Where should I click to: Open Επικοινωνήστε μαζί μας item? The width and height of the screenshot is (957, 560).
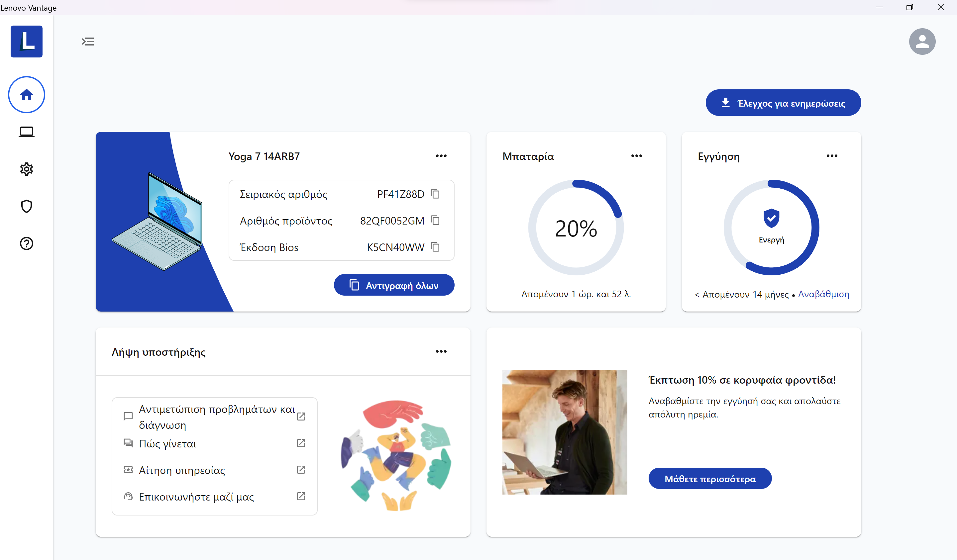(196, 497)
